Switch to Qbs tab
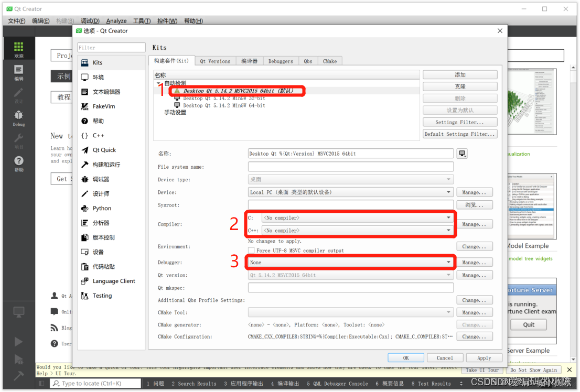580x392 pixels. (x=308, y=61)
